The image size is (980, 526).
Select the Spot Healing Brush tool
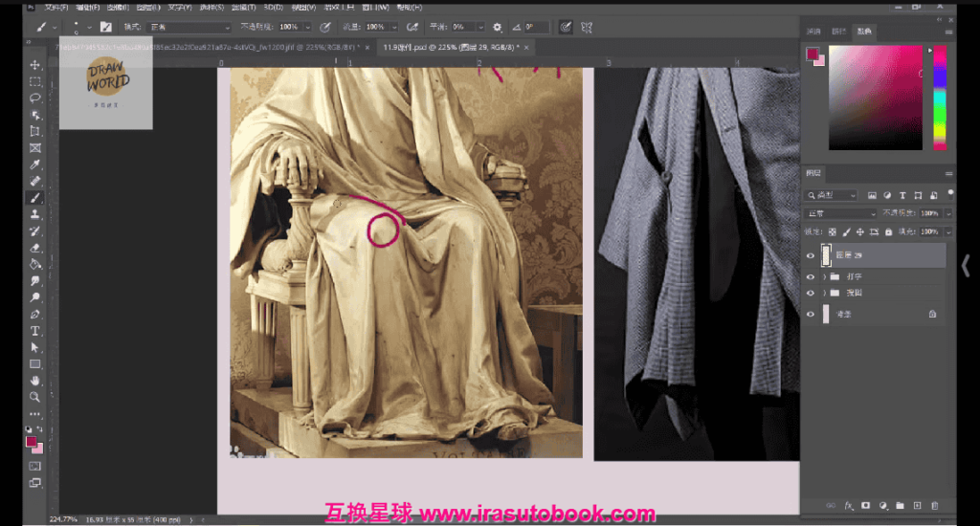click(x=35, y=181)
